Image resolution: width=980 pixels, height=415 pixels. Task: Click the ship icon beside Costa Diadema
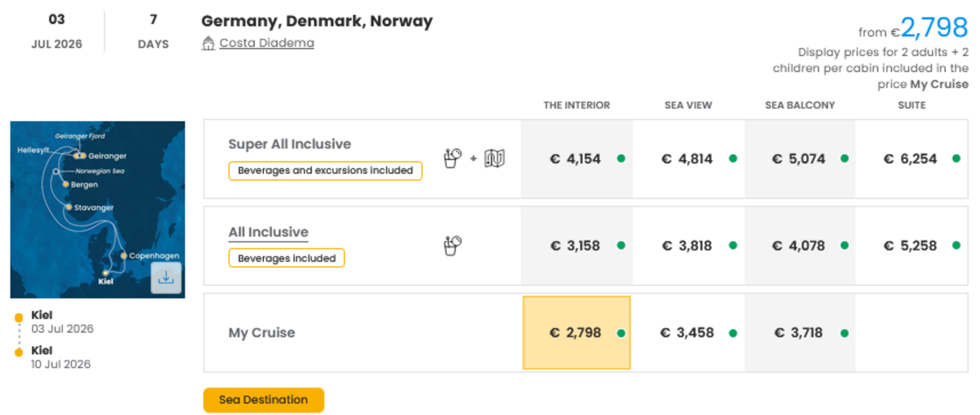[x=208, y=43]
